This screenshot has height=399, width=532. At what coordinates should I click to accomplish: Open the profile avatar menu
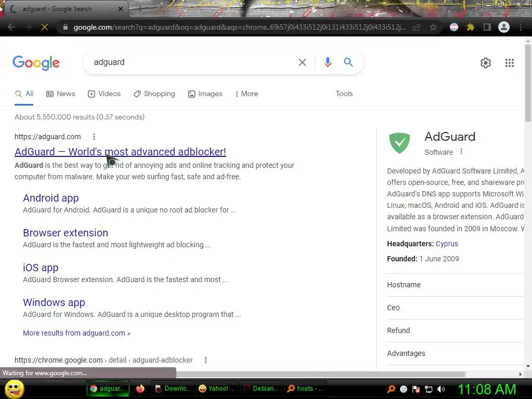pyautogui.click(x=504, y=27)
